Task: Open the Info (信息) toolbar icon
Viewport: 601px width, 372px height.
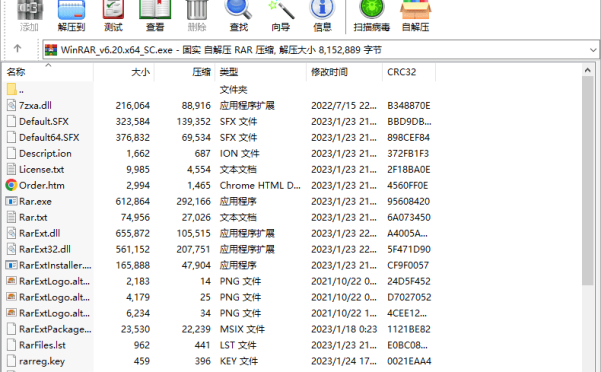Action: (x=322, y=10)
